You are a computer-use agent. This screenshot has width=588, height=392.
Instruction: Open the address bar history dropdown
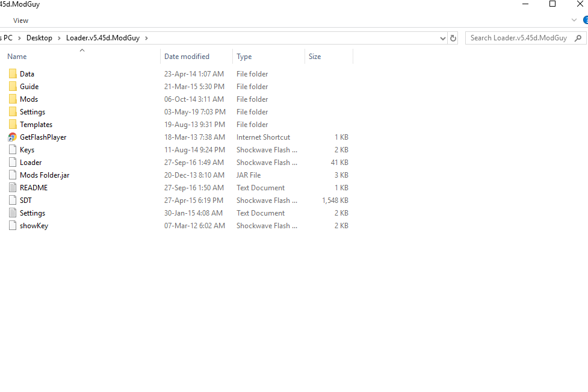(x=443, y=38)
